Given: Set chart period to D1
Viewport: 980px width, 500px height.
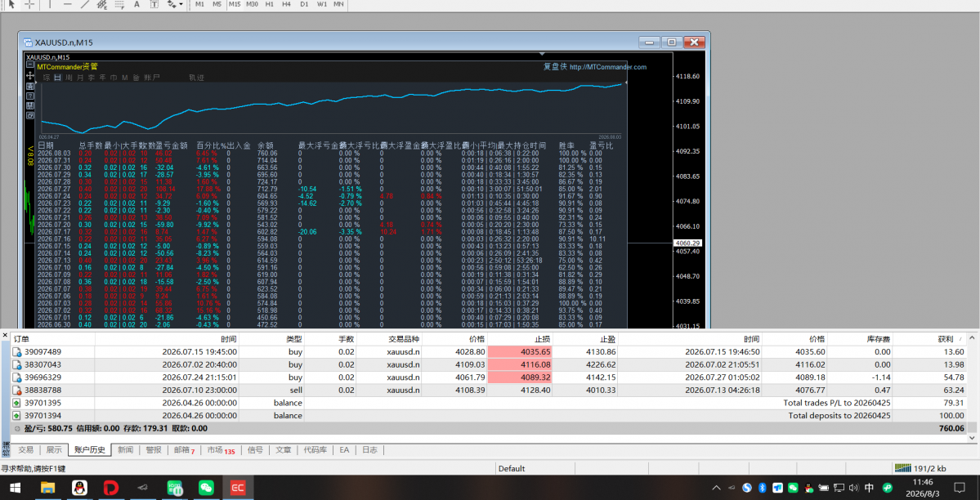Looking at the screenshot, I should pyautogui.click(x=304, y=4).
